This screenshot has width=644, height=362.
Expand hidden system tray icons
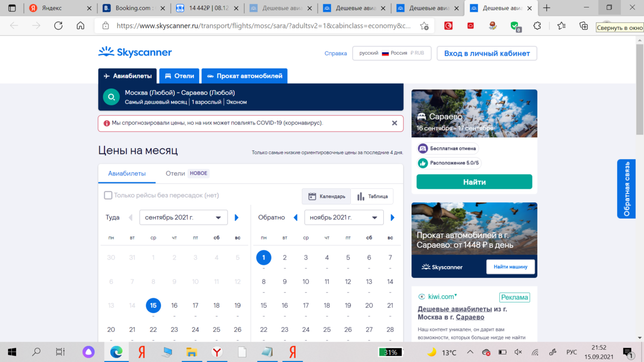(470, 352)
